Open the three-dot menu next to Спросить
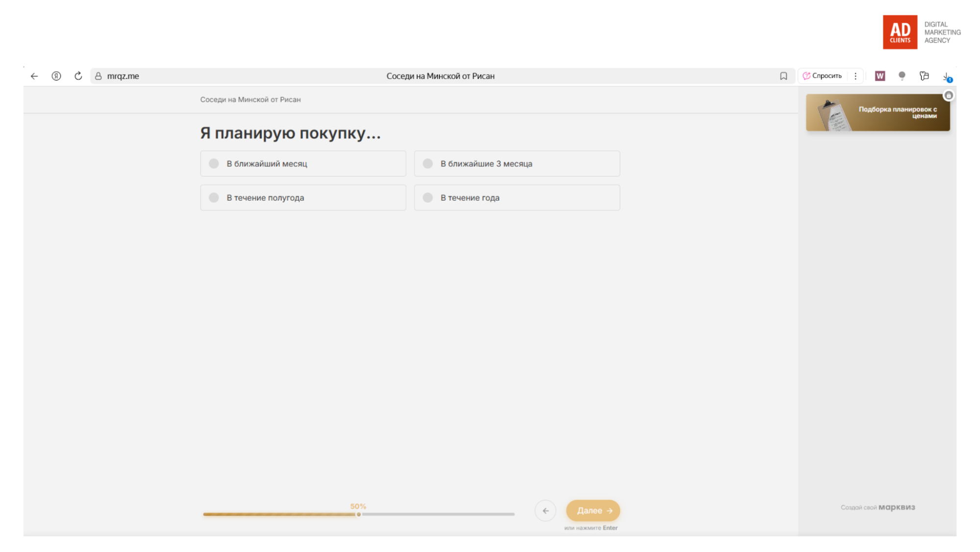 coord(855,76)
